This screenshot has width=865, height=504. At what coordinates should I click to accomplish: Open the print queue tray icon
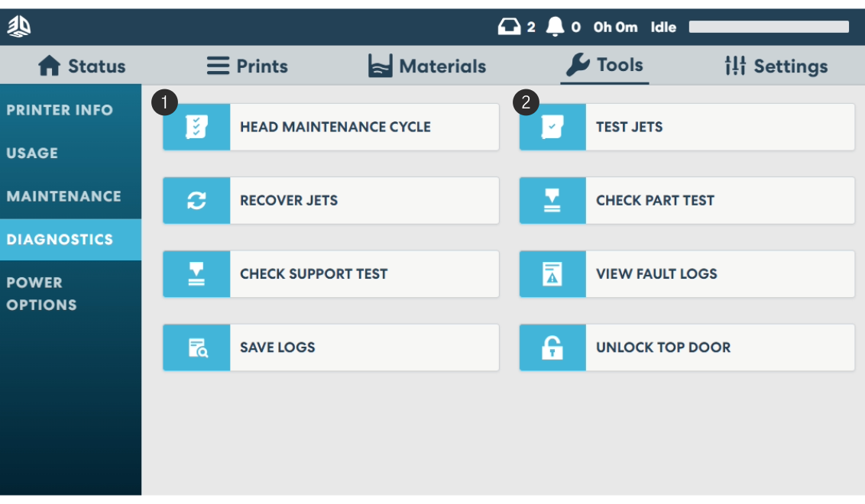click(508, 27)
